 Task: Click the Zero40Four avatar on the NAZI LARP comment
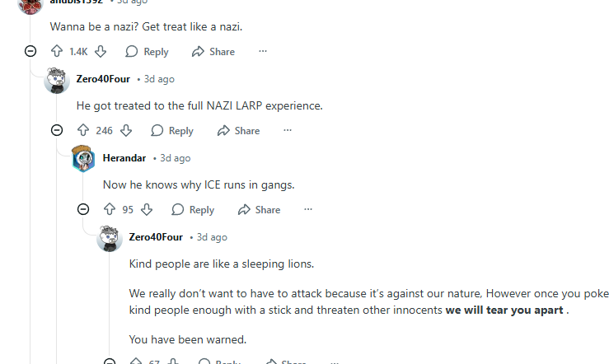tap(57, 80)
